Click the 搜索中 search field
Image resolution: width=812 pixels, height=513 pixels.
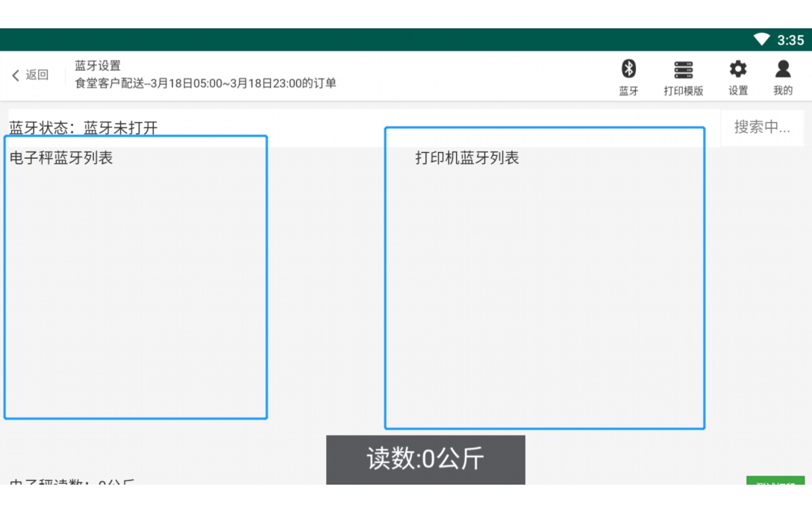point(762,128)
